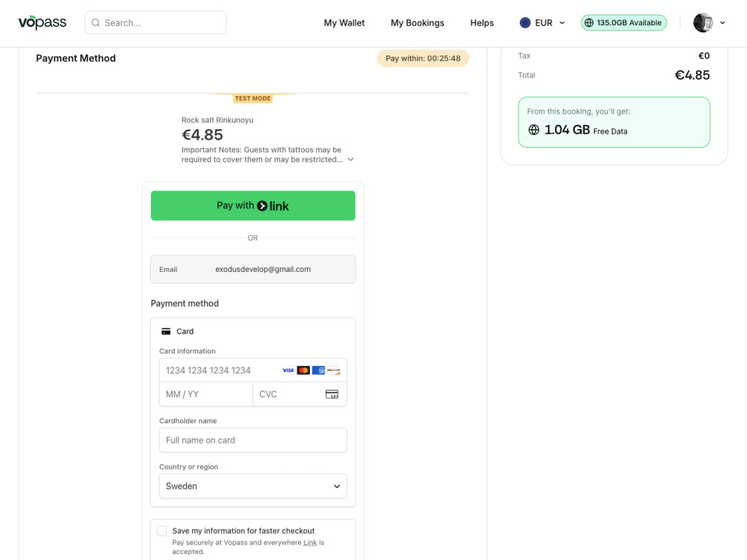Open the user profile avatar
This screenshot has width=747, height=560.
tap(703, 23)
